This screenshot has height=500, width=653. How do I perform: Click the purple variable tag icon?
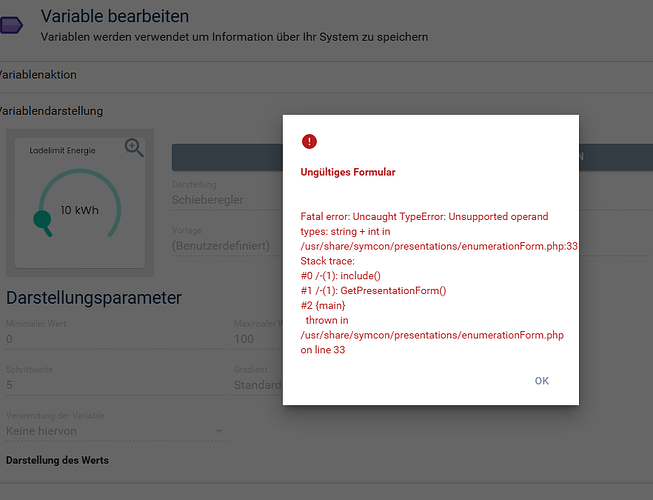(x=12, y=24)
